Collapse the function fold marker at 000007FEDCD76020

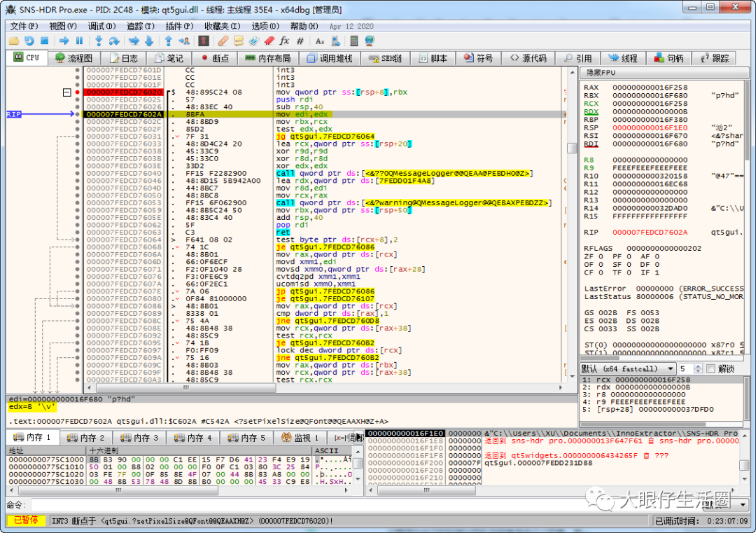(x=67, y=92)
